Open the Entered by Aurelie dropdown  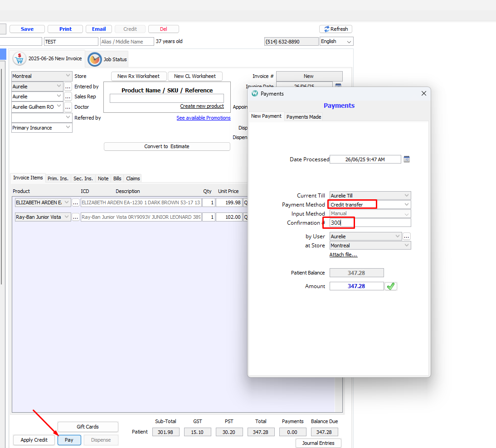click(x=59, y=86)
